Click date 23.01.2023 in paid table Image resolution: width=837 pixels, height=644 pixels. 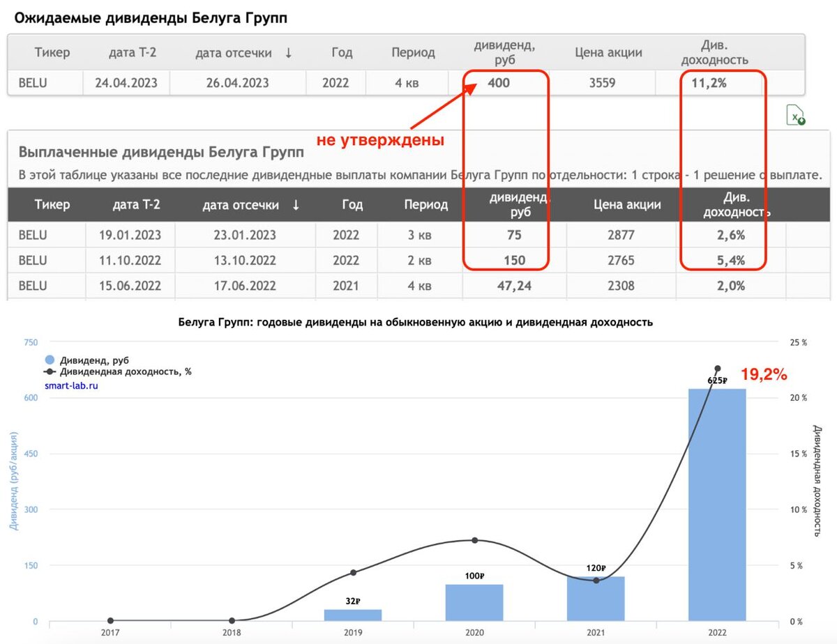(x=244, y=235)
